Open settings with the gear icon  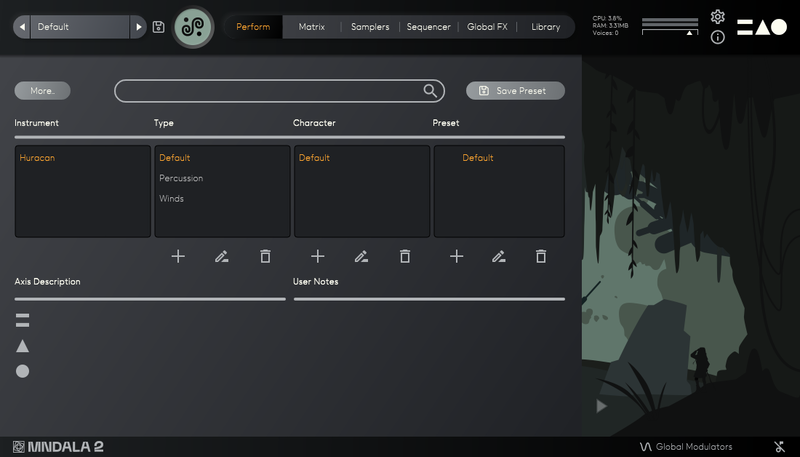click(x=717, y=17)
